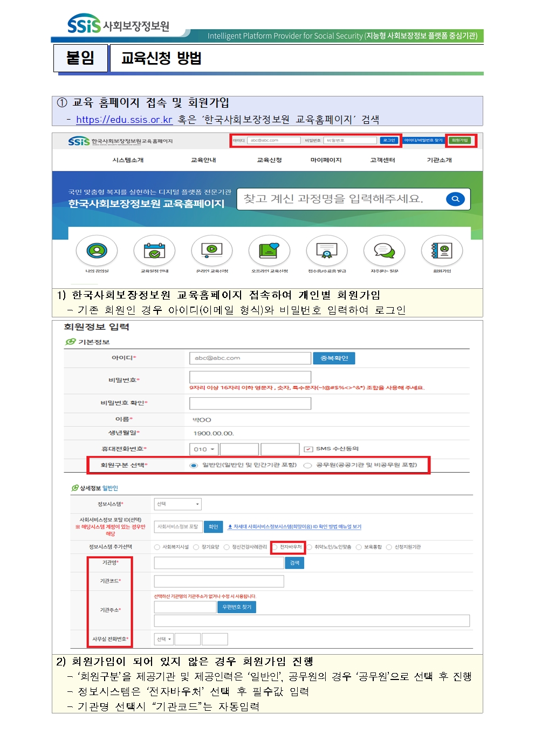
Task: Click the 교육신청 방법 title text
Action: click(x=161, y=58)
